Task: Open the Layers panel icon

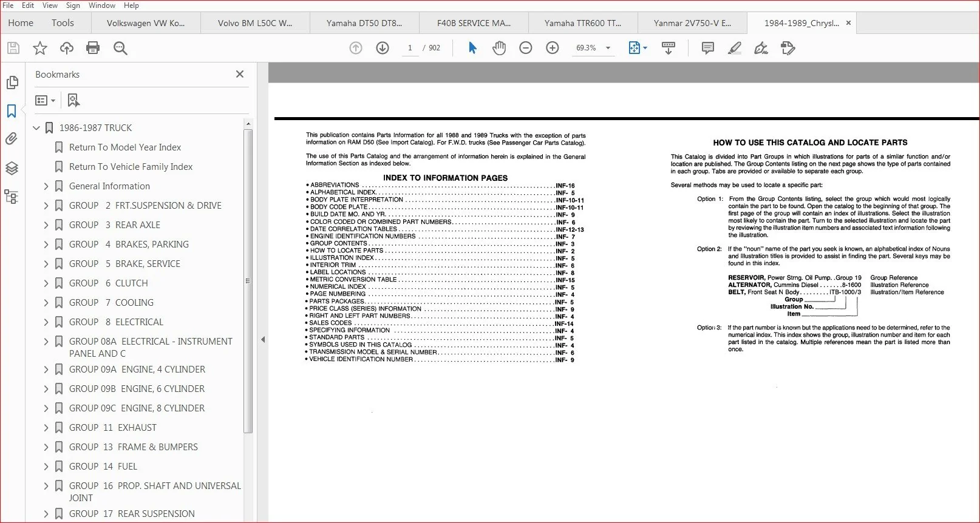Action: click(12, 168)
